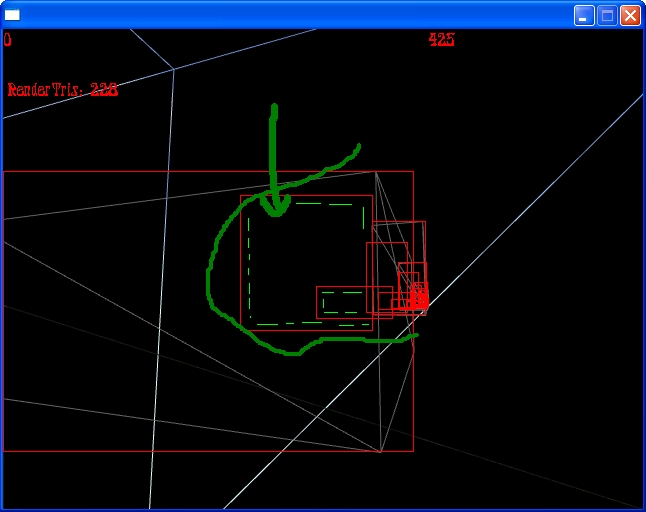Click the window icon in the title bar
Viewport: 646px width, 512px height.
[x=12, y=15]
